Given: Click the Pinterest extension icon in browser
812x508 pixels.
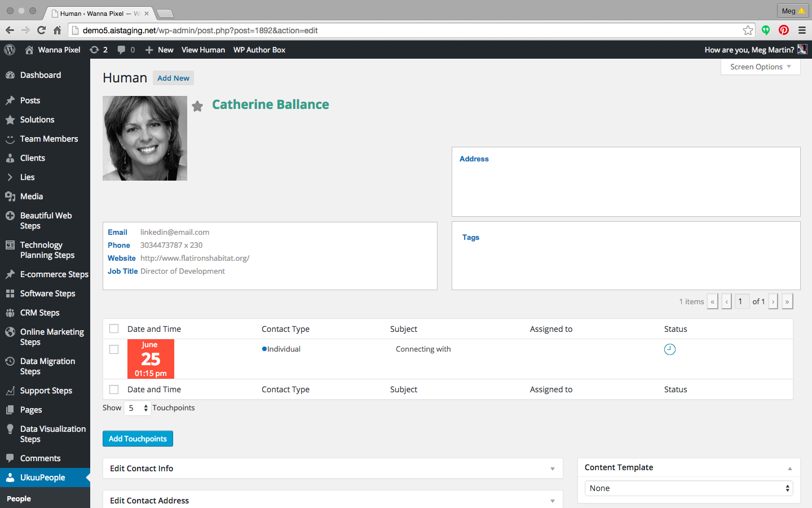Looking at the screenshot, I should click(784, 30).
